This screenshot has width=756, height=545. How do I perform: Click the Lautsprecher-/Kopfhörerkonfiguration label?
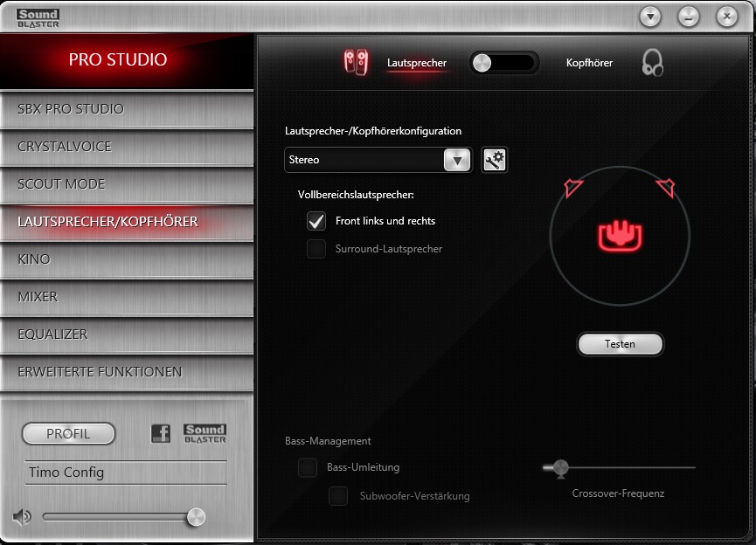[373, 131]
